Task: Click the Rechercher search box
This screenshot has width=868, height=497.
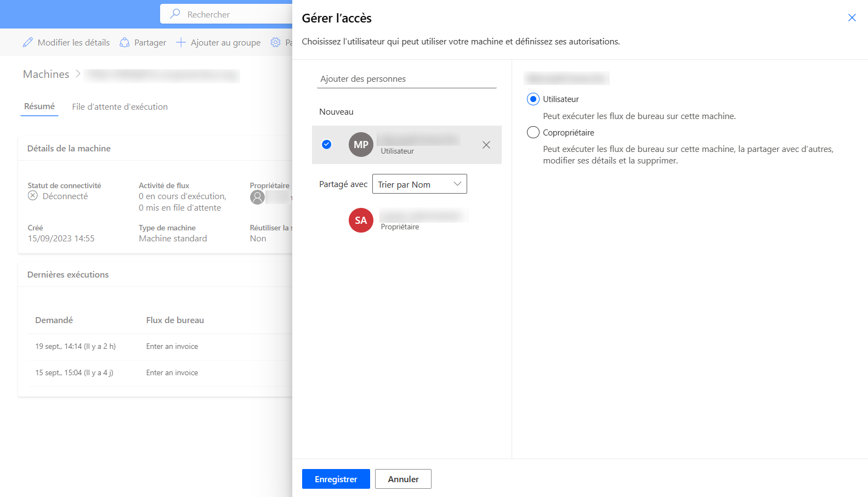Action: (x=226, y=14)
